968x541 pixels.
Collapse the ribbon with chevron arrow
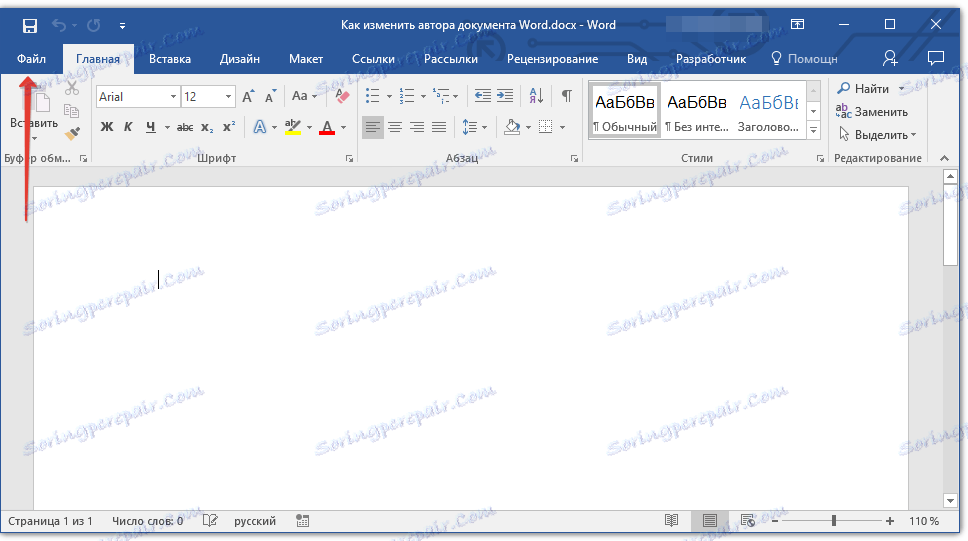pos(945,158)
